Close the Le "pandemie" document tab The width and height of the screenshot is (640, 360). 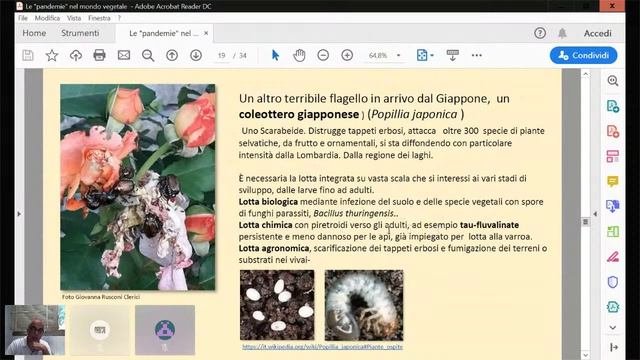206,33
